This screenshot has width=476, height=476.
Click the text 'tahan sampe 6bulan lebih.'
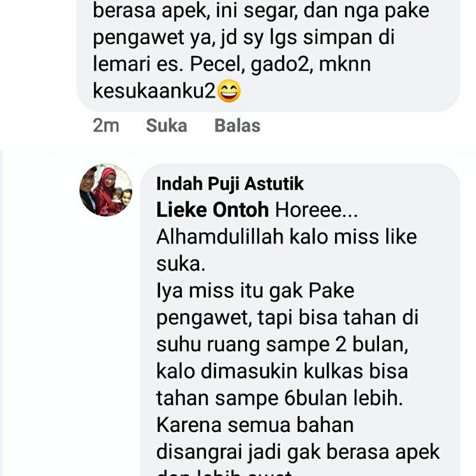coord(280,398)
